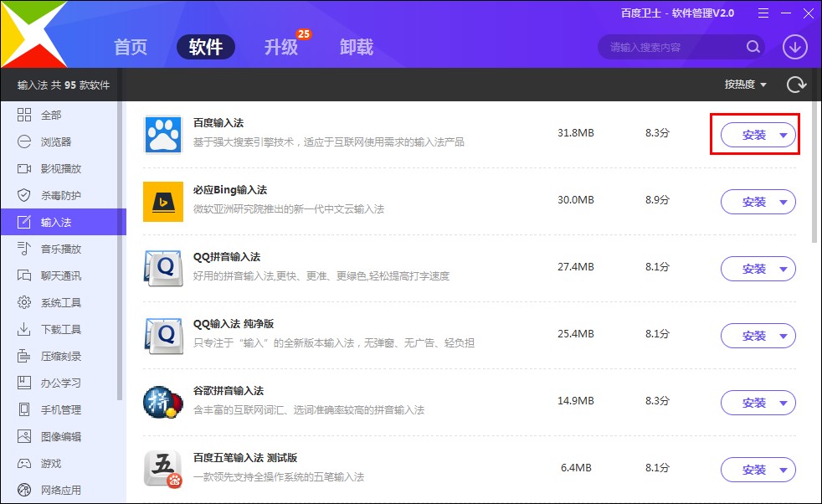Viewport: 822px width, 504px height.
Task: Click the sidebar category scrollbar
Action: (120, 252)
